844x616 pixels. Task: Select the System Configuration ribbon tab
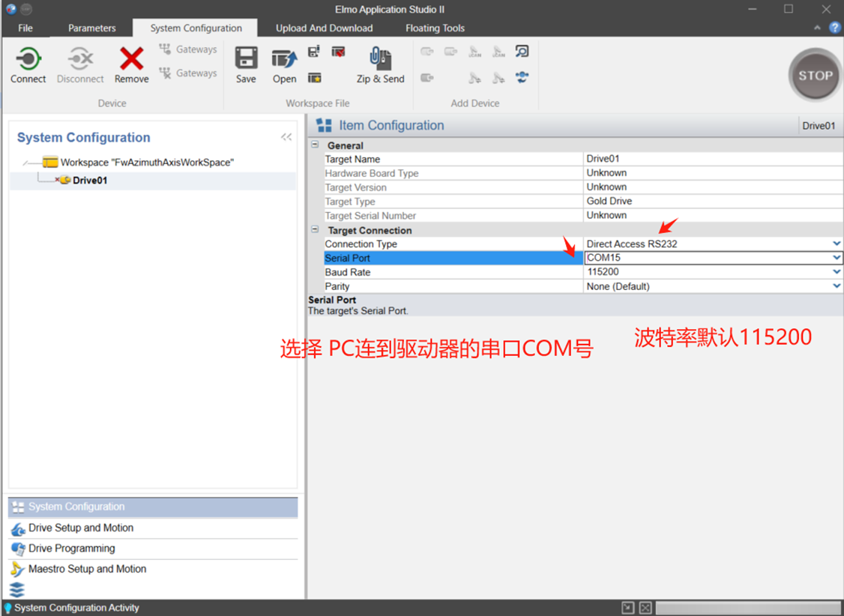[x=196, y=28]
